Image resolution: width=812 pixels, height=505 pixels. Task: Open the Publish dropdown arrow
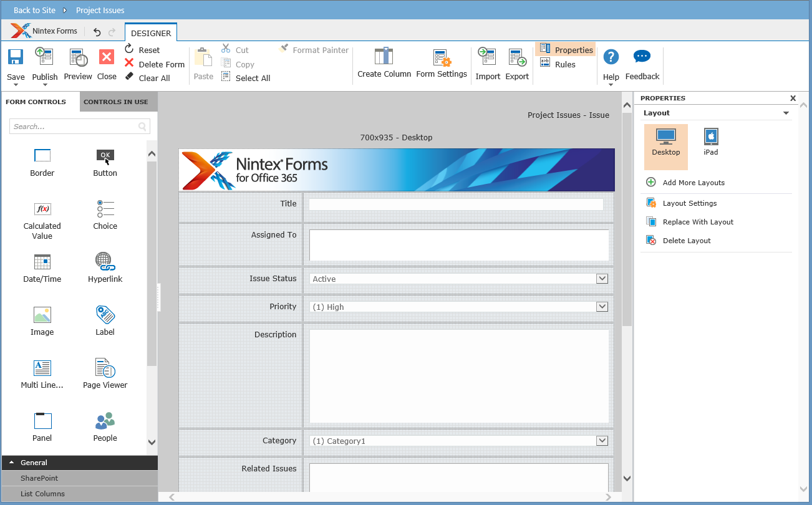45,85
